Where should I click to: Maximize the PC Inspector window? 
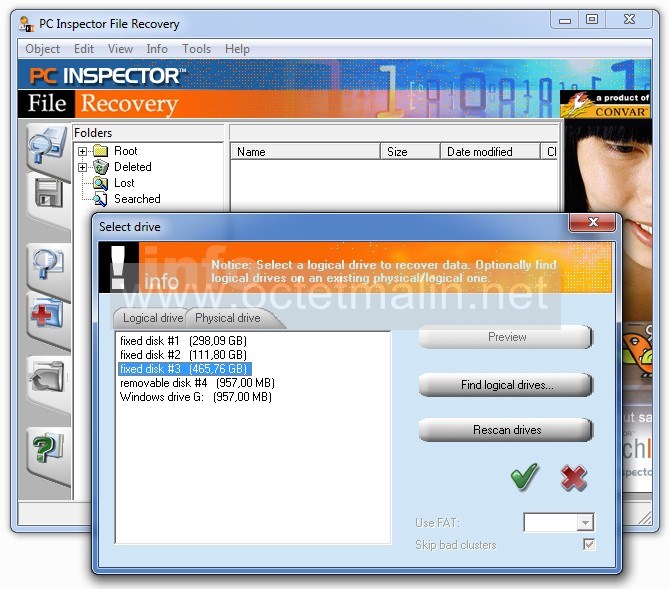(592, 20)
